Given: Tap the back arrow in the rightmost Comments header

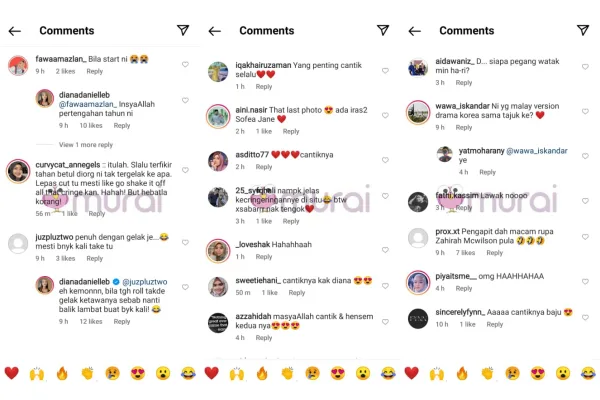Looking at the screenshot, I should 414,31.
